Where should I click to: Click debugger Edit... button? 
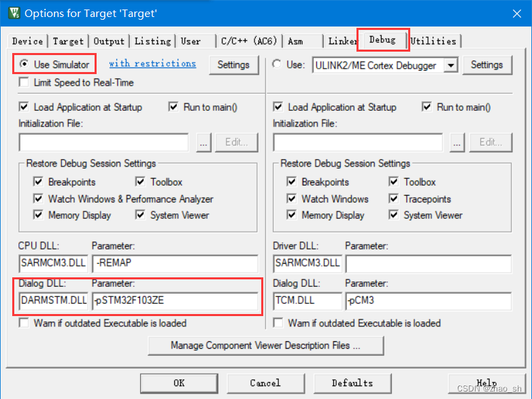tap(491, 142)
